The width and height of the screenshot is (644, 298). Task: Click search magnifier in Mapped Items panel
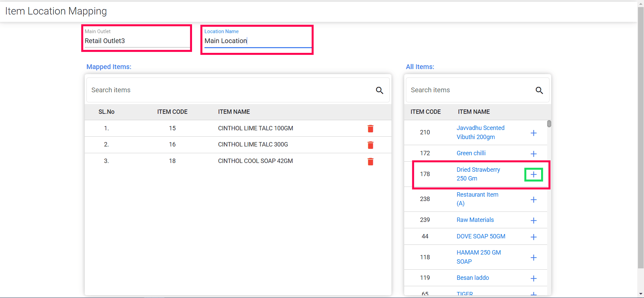[379, 90]
